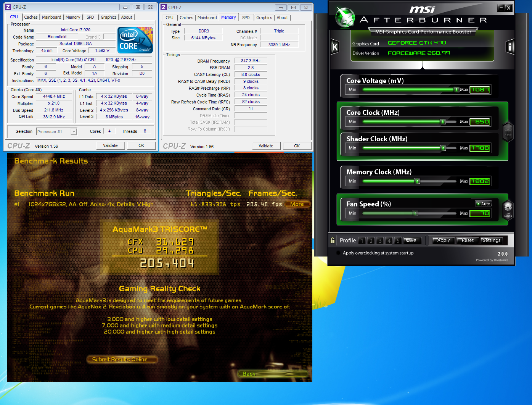Open Mainboard tab in CPU-Z processor window

coord(51,17)
